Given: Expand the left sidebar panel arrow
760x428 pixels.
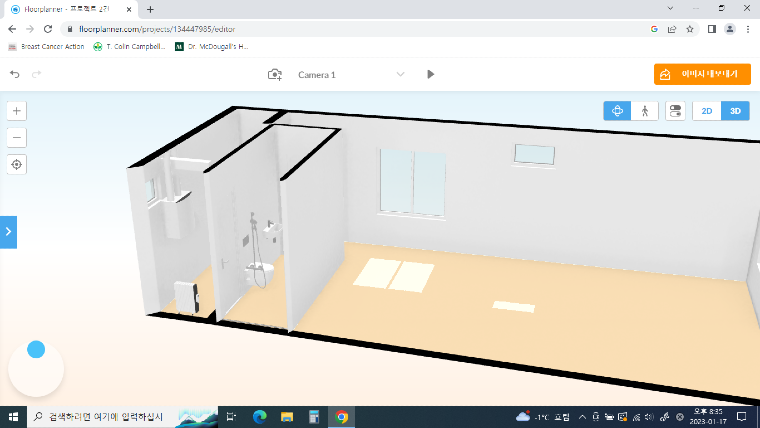Looking at the screenshot, I should 8,231.
